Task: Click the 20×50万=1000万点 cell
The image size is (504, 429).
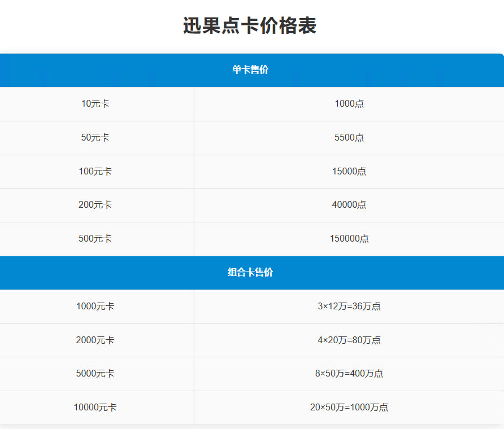Action: pos(349,408)
